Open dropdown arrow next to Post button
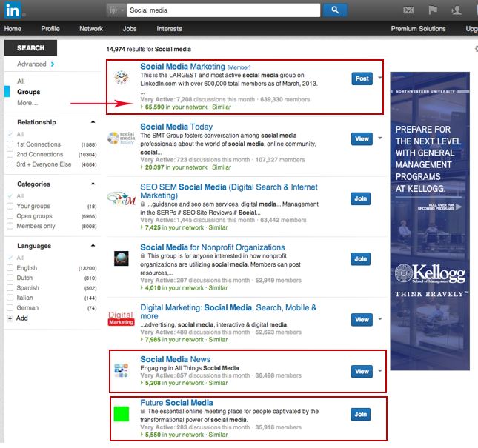Screen dimensions: 478x448 tap(380, 78)
